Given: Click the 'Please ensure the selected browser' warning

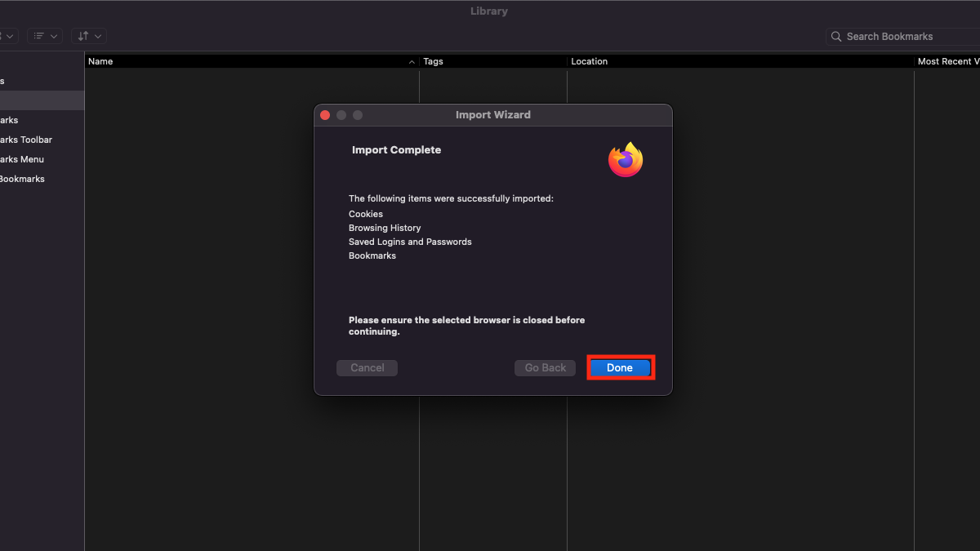Looking at the screenshot, I should click(466, 326).
